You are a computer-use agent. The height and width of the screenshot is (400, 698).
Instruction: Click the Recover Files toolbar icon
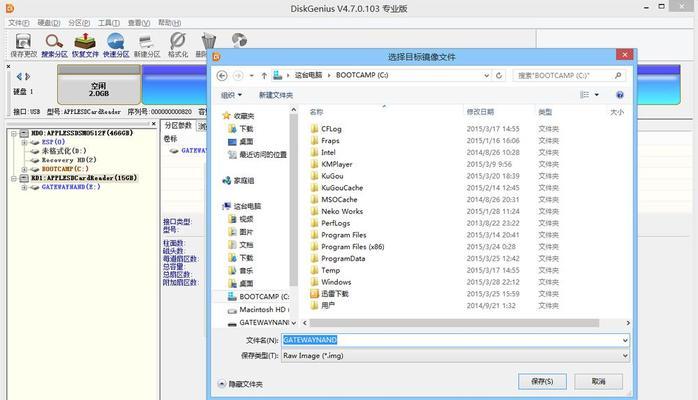pyautogui.click(x=85, y=41)
